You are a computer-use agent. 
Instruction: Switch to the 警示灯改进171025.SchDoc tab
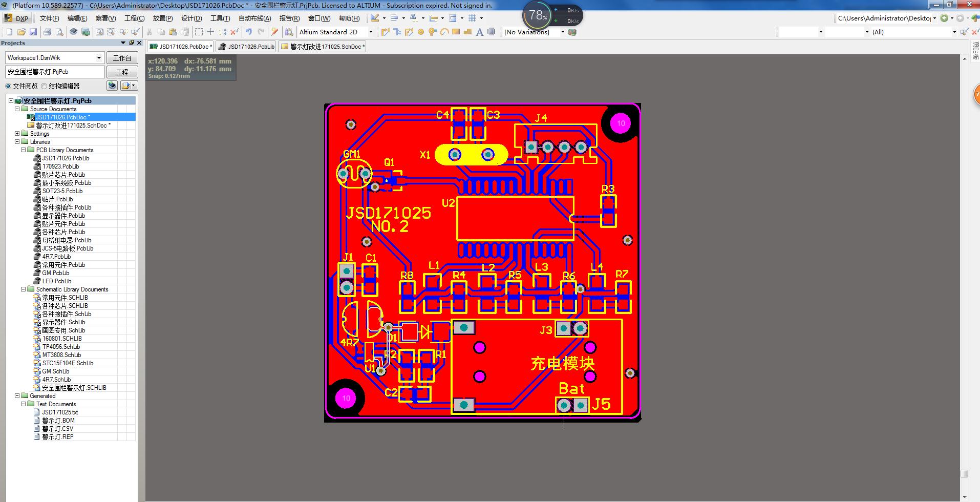point(323,47)
